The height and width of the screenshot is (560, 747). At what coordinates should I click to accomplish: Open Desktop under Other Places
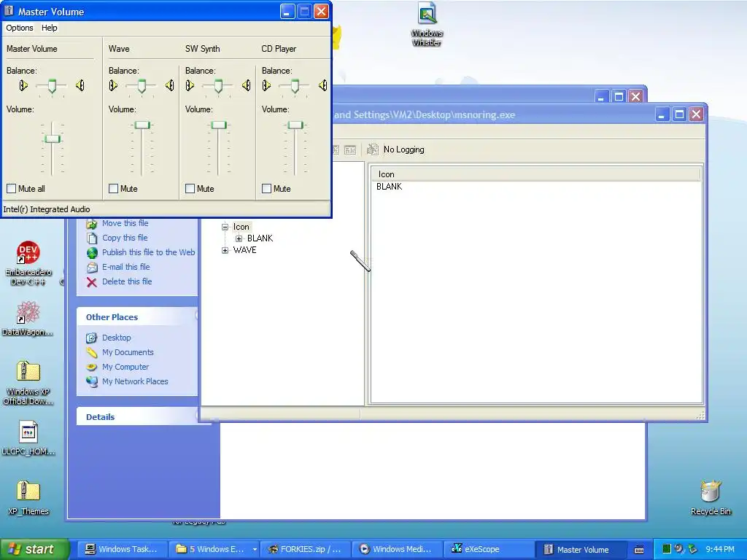pos(117,338)
